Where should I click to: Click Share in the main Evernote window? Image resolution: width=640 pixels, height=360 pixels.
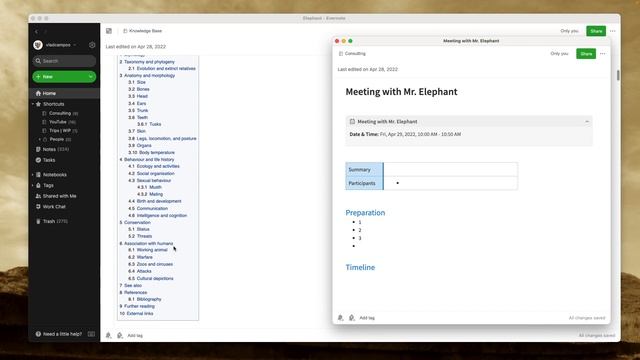point(596,31)
